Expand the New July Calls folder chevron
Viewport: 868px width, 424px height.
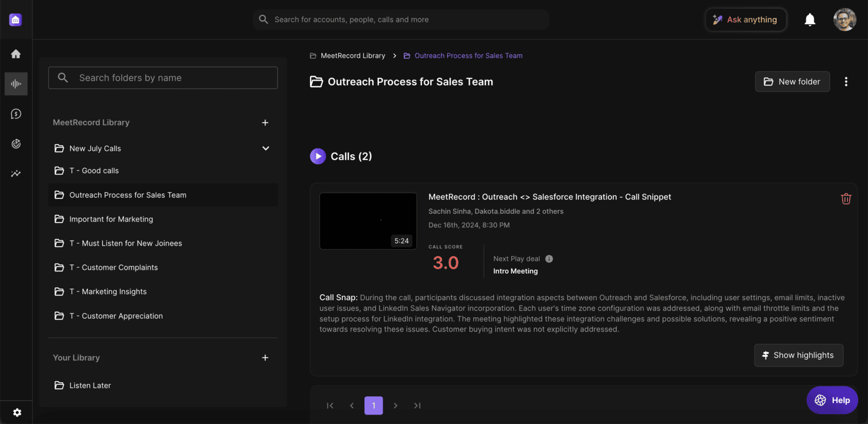click(265, 148)
